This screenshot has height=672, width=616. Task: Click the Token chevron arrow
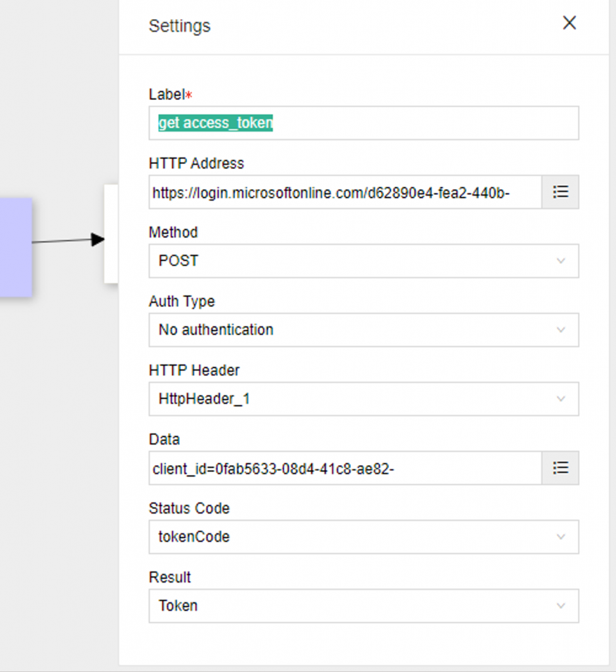click(x=561, y=606)
